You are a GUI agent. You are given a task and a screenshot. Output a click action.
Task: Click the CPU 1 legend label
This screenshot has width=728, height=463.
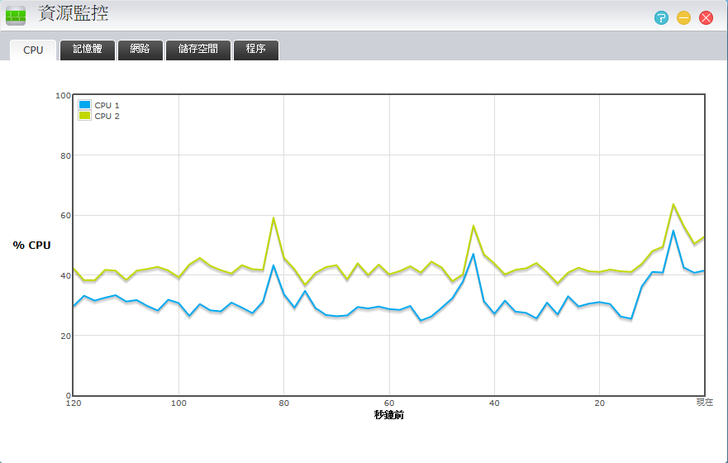pos(107,105)
